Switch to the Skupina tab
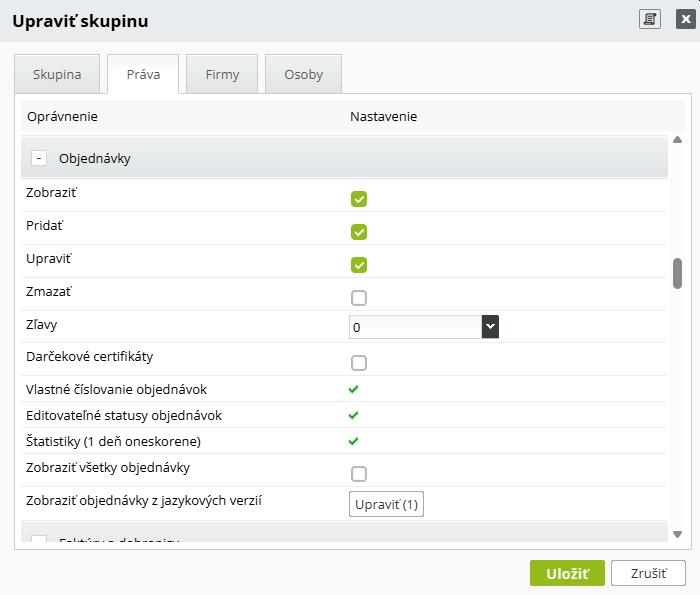This screenshot has height=595, width=700. pos(57,74)
